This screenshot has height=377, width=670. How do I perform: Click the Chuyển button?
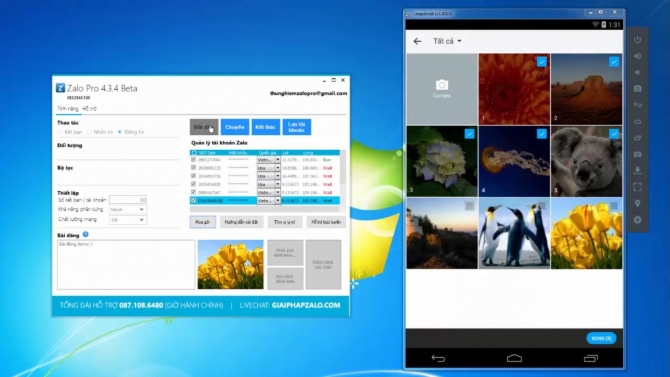[x=235, y=127]
